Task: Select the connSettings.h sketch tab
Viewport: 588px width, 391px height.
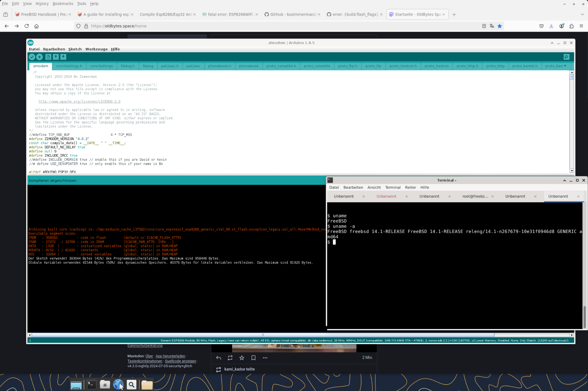Action: coord(69,66)
